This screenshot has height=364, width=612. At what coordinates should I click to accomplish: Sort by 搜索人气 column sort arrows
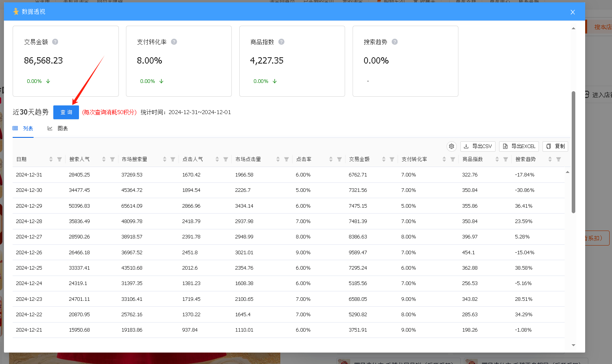click(x=104, y=159)
